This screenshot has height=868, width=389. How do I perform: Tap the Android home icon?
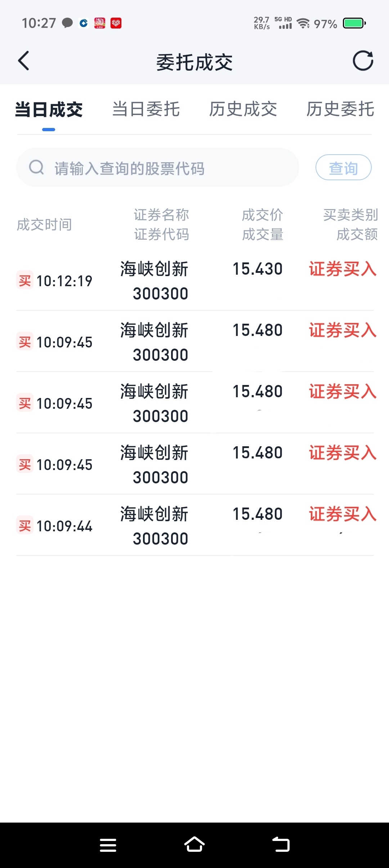(194, 844)
